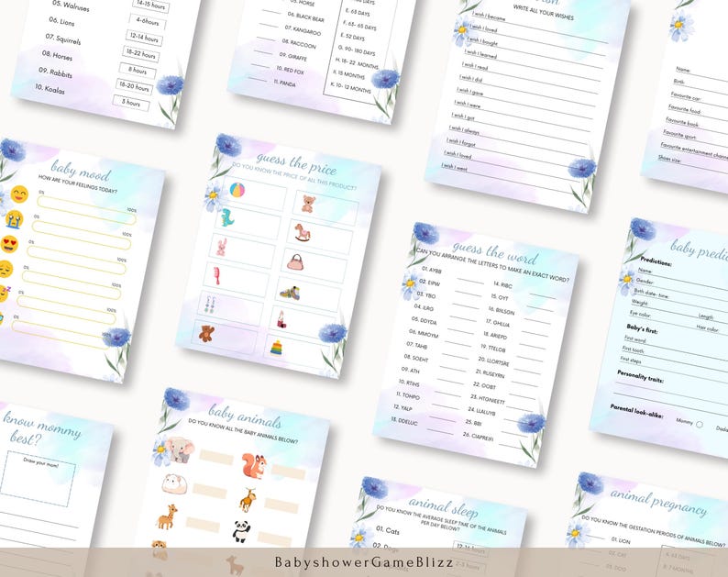
Task: Click the baby elephant picture
Action: click(179, 449)
